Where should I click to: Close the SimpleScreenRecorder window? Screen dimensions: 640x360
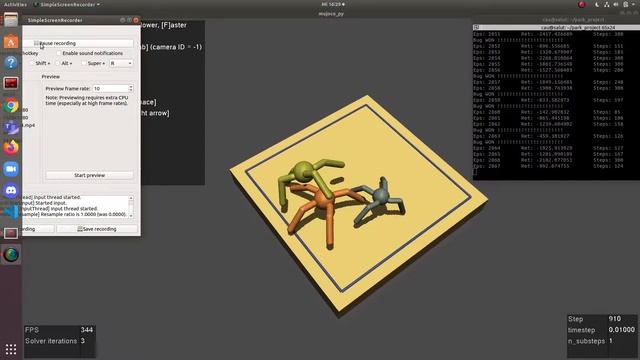coord(136,20)
